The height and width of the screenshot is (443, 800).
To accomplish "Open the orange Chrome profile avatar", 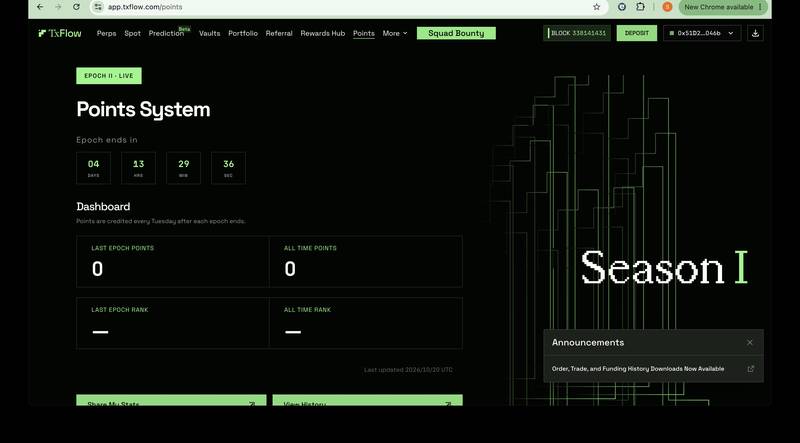I will [667, 7].
